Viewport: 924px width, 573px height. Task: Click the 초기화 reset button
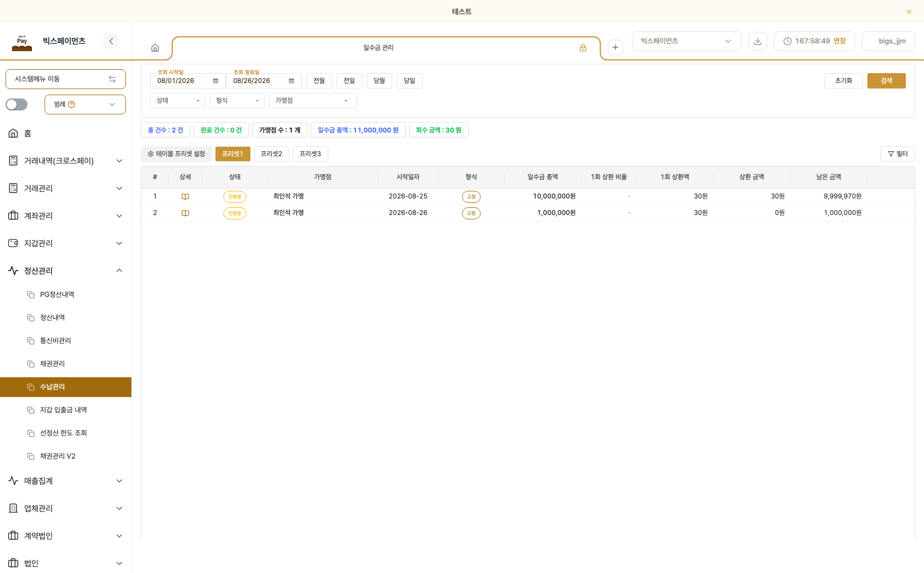click(x=844, y=81)
